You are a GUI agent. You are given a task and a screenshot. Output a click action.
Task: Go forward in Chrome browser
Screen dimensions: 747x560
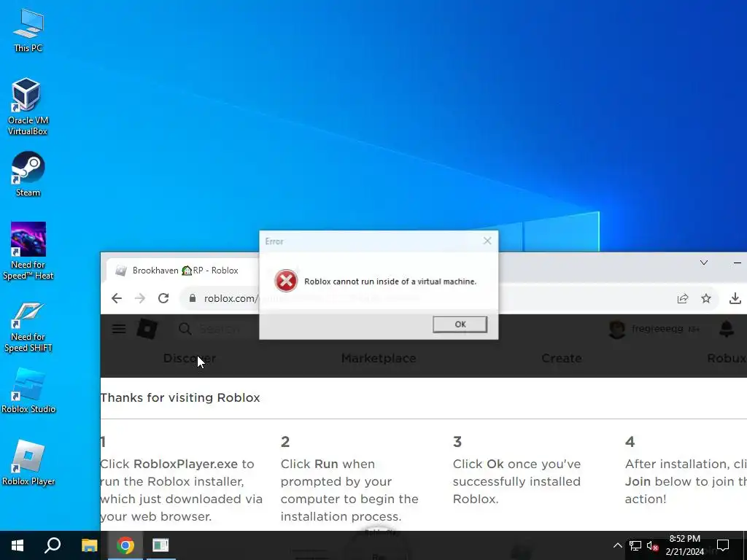pyautogui.click(x=140, y=298)
